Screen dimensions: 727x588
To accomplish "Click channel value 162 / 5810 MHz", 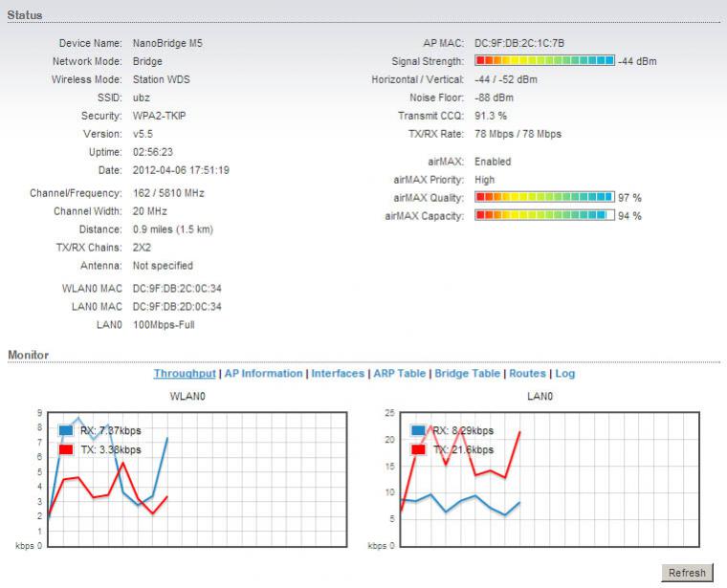I will coord(168,193).
